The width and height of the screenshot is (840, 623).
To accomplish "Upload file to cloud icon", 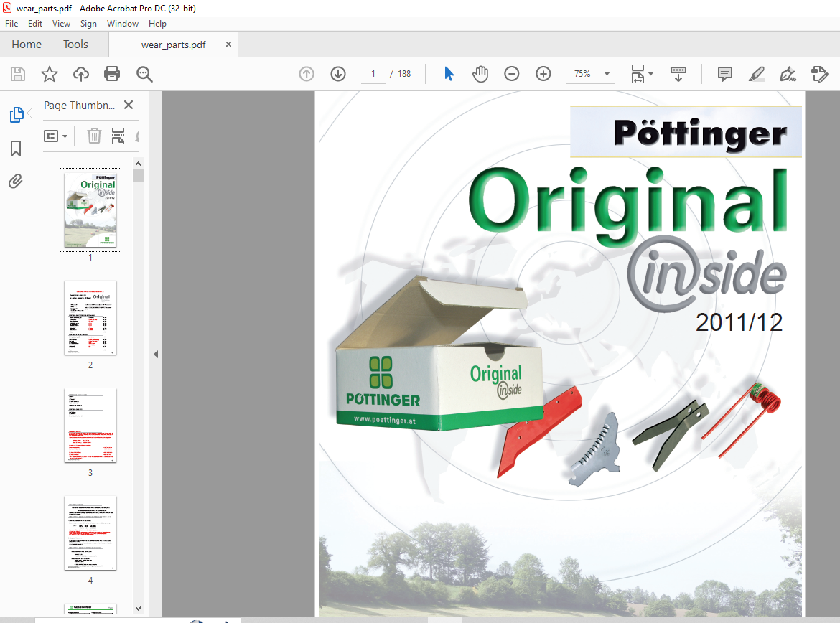I will 81,74.
